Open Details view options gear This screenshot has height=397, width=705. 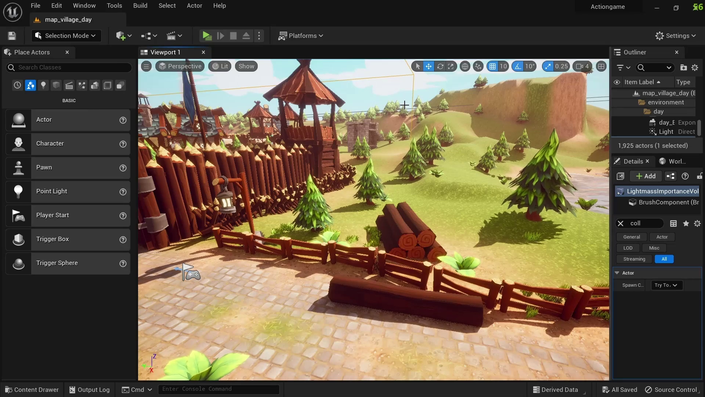click(697, 223)
